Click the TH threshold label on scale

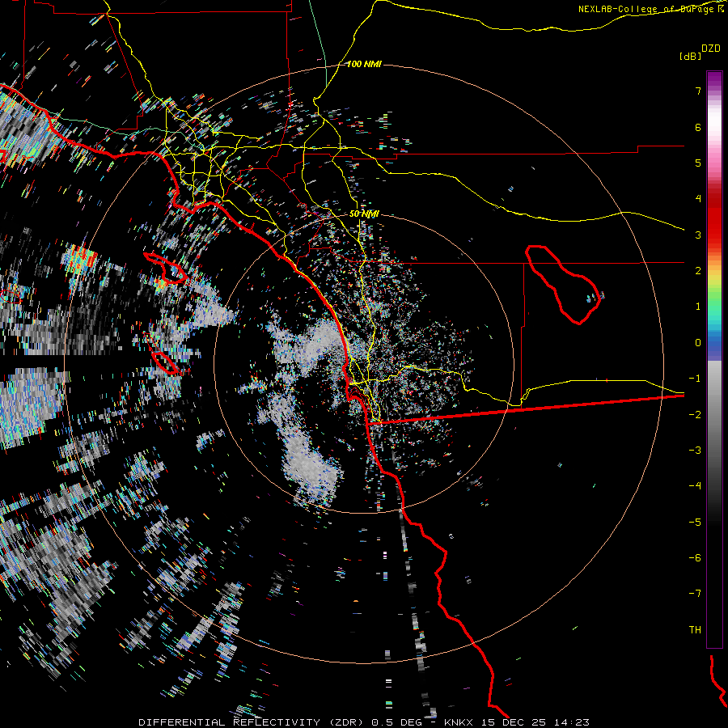[695, 630]
